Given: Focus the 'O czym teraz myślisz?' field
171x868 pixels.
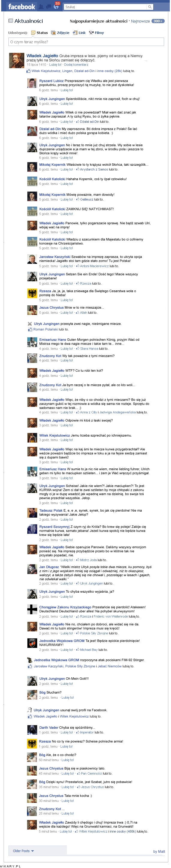Looking at the screenshot, I should [86, 42].
